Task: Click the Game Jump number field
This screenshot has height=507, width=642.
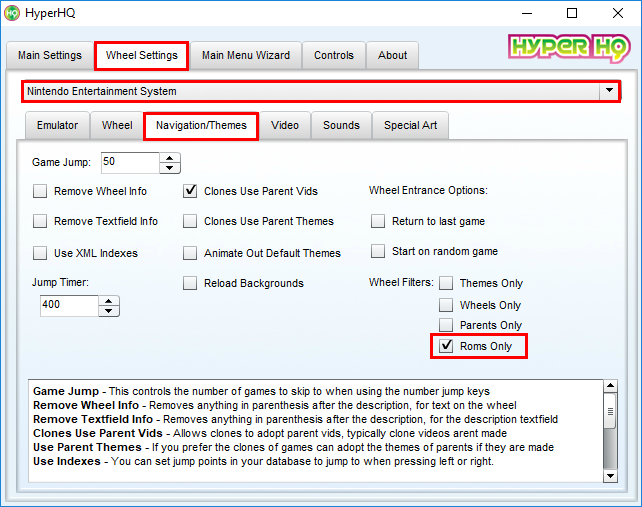Action: click(x=128, y=162)
